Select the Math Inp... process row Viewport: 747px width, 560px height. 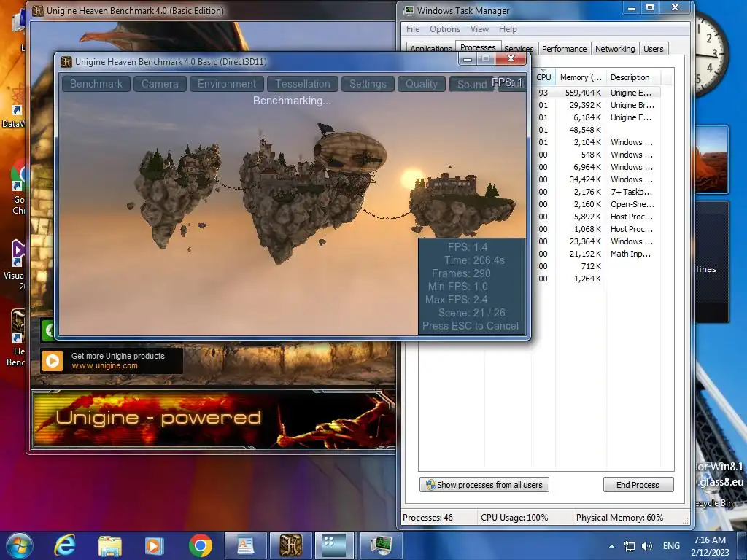point(595,254)
